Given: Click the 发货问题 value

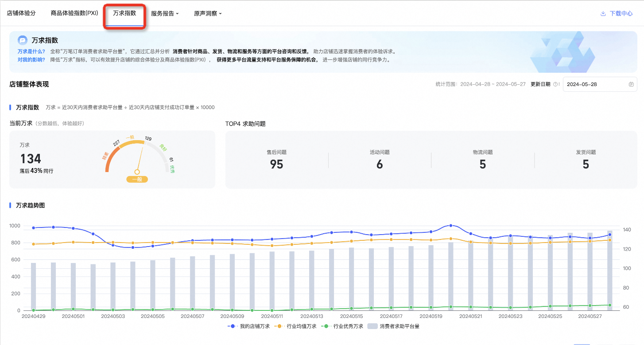Looking at the screenshot, I should coord(586,165).
